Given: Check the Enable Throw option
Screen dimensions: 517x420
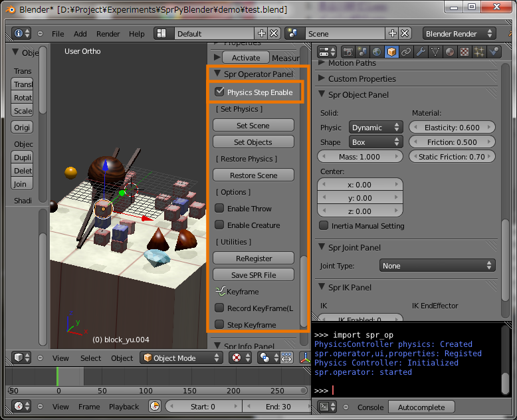Looking at the screenshot, I should 219,208.
